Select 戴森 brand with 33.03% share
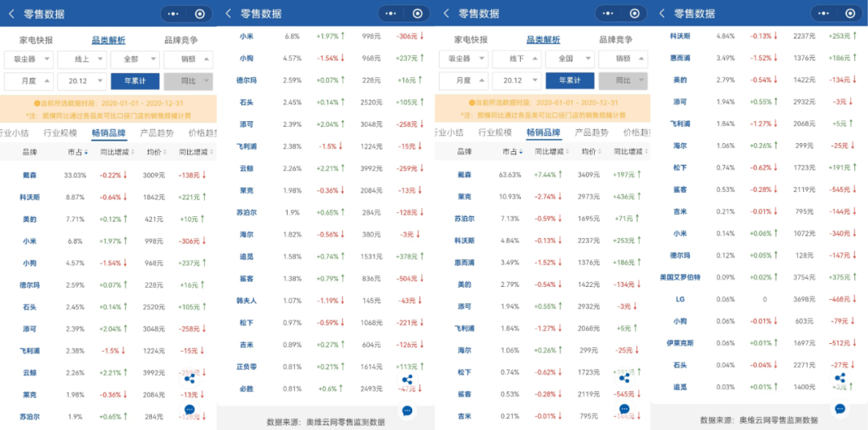This screenshot has width=868, height=430. coord(30,175)
